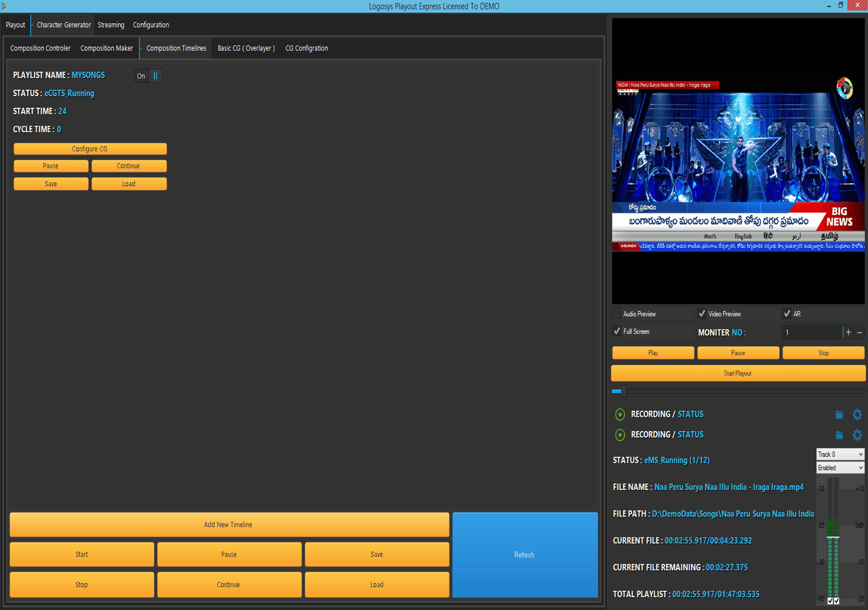Open the first recording folder icon
868x610 pixels.
(x=840, y=415)
